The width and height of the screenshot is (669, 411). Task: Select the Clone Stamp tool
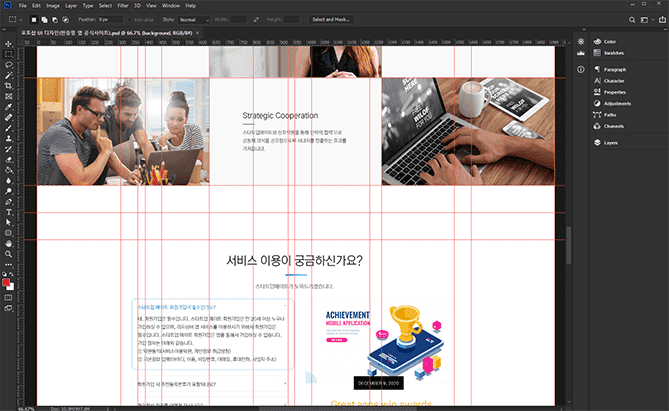[x=8, y=138]
